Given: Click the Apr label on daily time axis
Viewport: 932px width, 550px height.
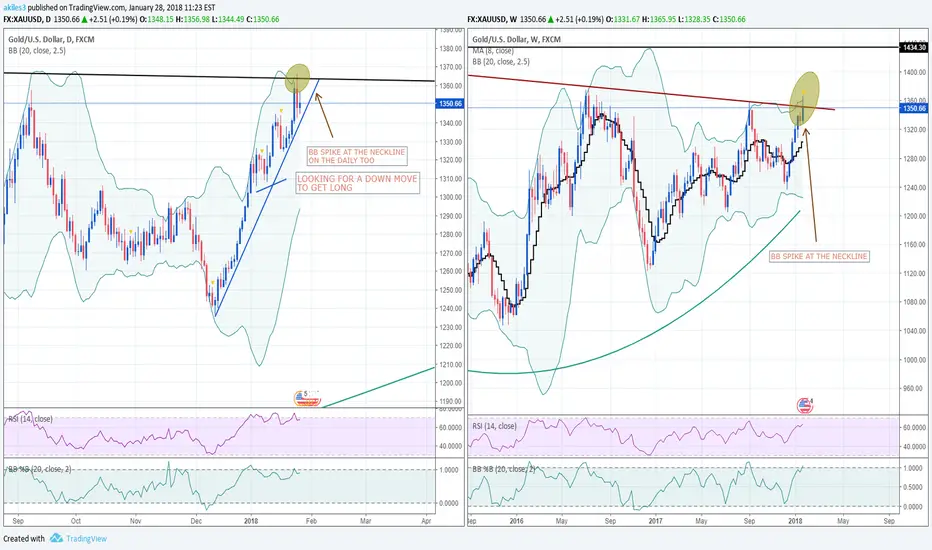Looking at the screenshot, I should point(426,521).
